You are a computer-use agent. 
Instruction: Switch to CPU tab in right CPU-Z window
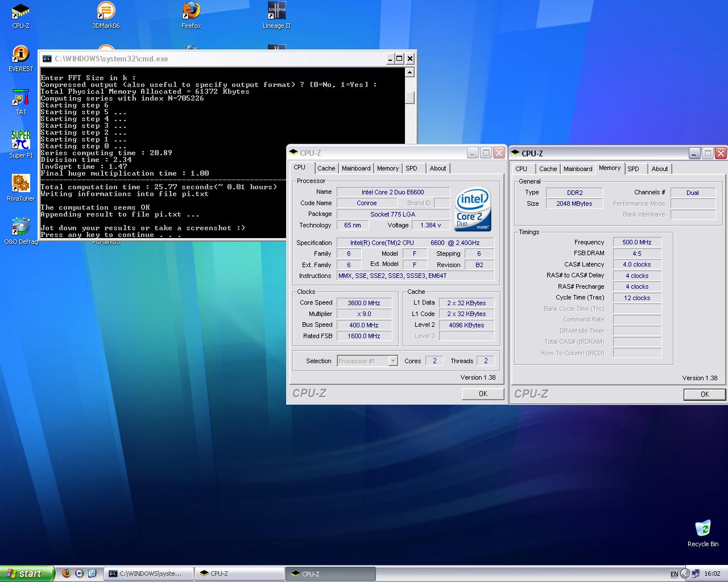[x=522, y=169]
